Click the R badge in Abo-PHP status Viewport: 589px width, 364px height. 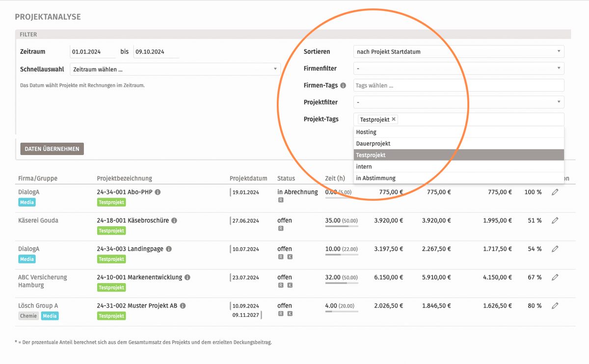[281, 200]
